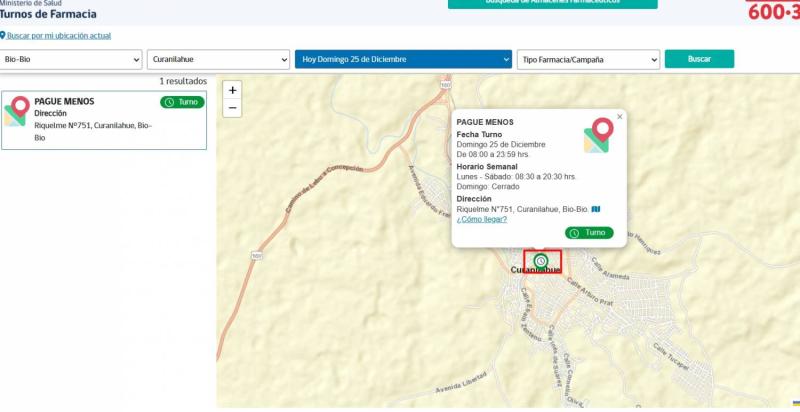Expand the Tipo Farmacia/Campaña dropdown

pyautogui.click(x=588, y=60)
